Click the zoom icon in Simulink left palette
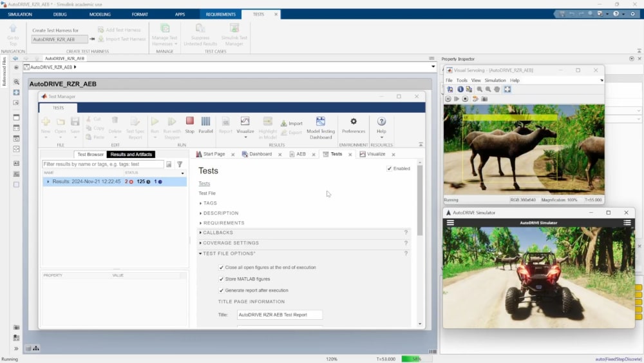This screenshot has height=363, width=644. click(17, 82)
